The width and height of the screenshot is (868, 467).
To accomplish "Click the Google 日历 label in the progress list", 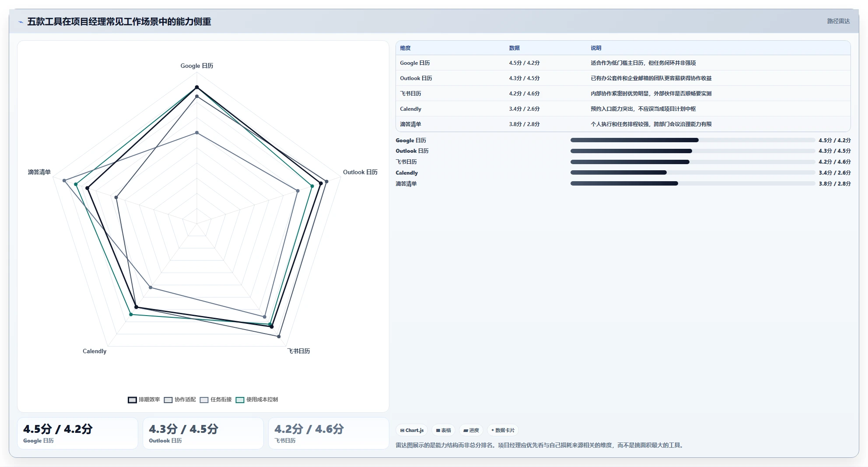I will [411, 140].
